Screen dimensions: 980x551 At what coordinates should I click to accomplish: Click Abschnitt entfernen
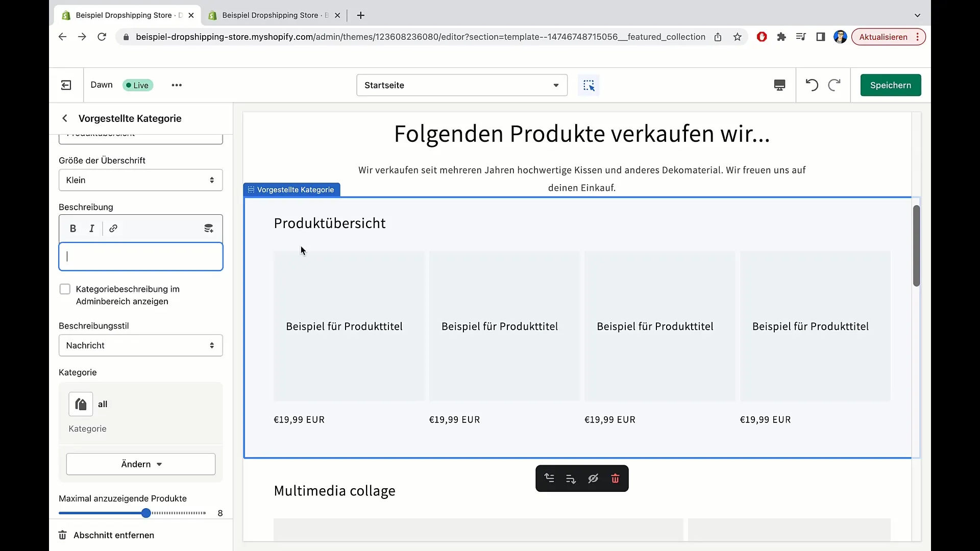106,535
